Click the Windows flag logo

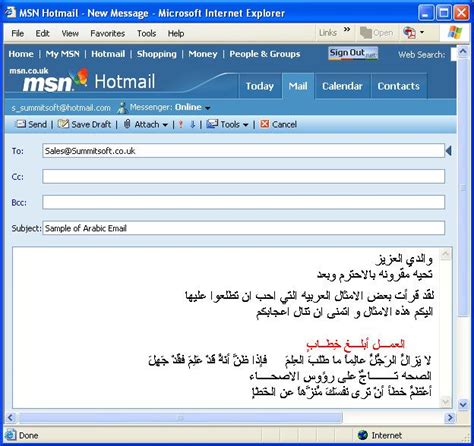[x=455, y=33]
